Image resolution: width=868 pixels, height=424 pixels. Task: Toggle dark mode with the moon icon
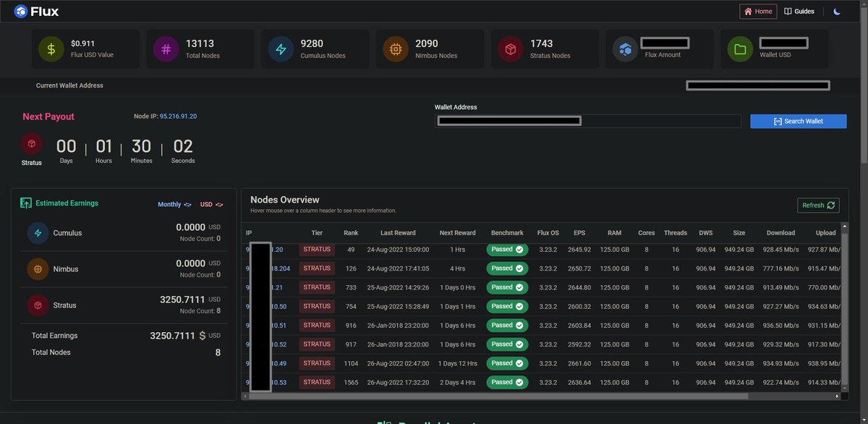tap(838, 11)
